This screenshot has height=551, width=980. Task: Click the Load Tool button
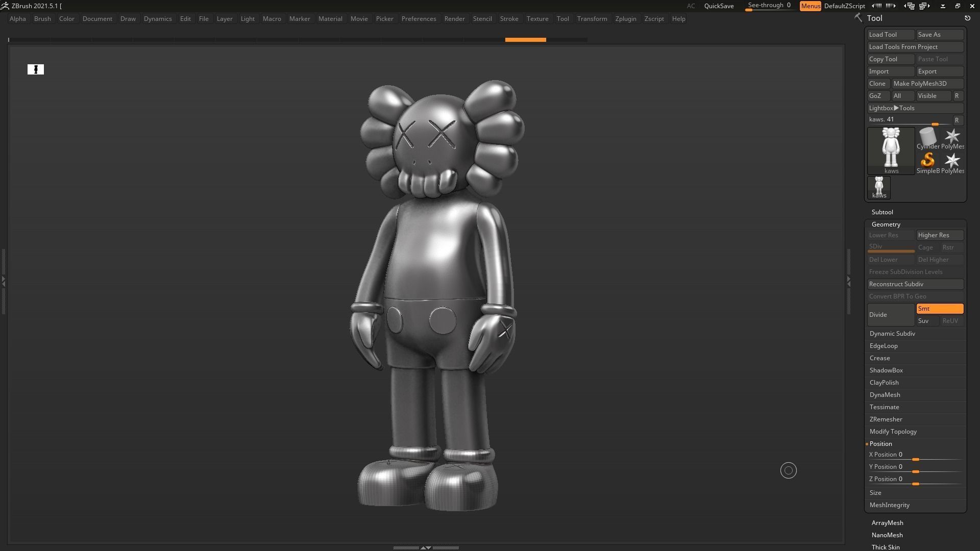point(891,35)
